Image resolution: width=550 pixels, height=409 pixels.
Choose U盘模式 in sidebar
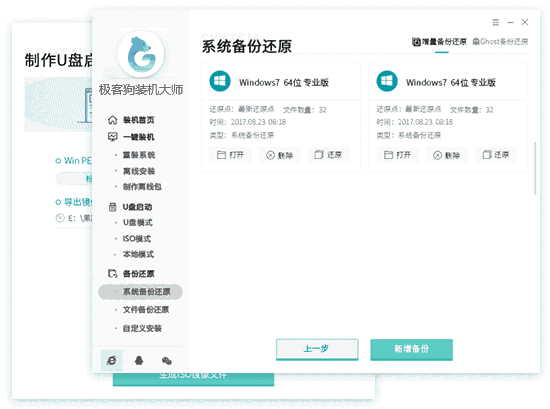(138, 222)
